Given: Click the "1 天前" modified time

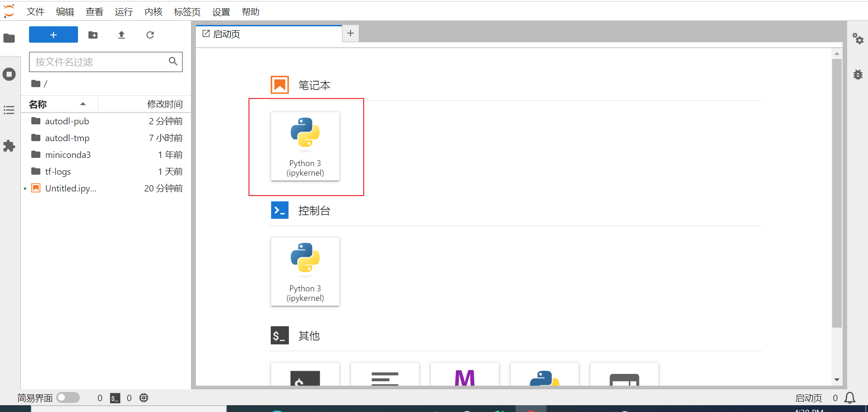Looking at the screenshot, I should [170, 172].
